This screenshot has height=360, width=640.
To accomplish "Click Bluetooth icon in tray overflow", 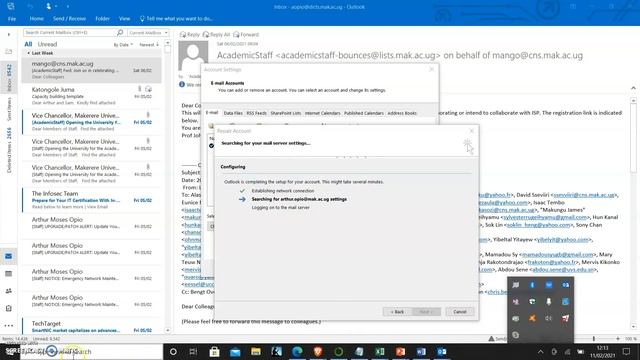I will point(532,285).
